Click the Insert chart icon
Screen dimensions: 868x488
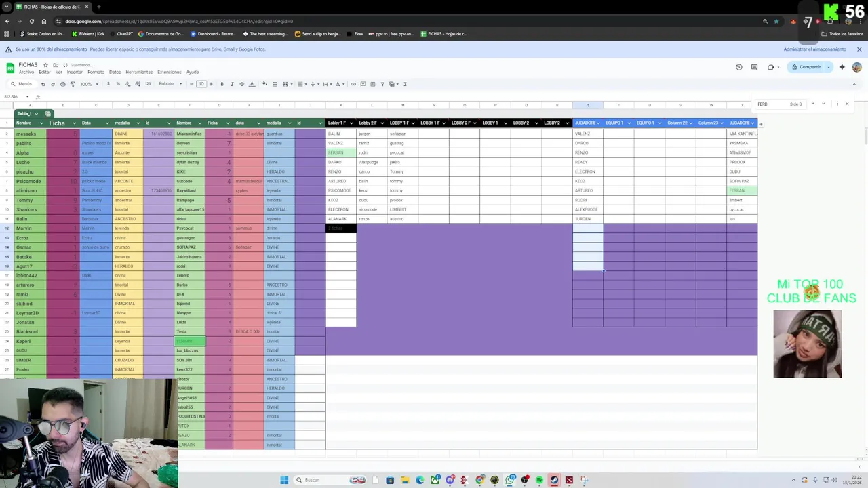373,84
